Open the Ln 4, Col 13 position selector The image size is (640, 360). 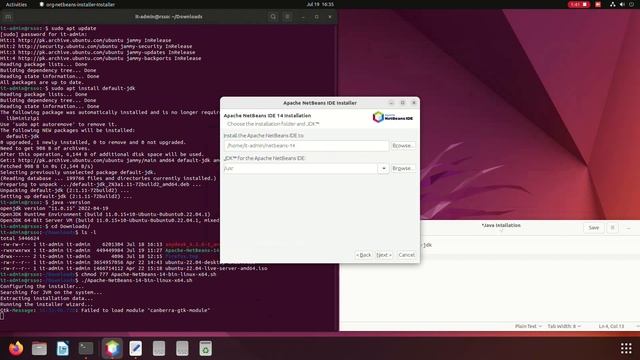coord(611,326)
